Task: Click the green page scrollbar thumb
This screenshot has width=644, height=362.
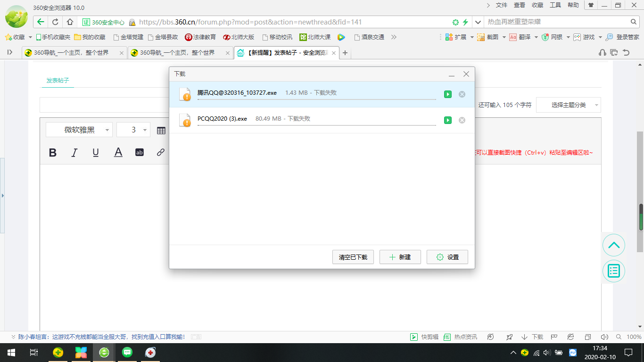Action: point(641,217)
